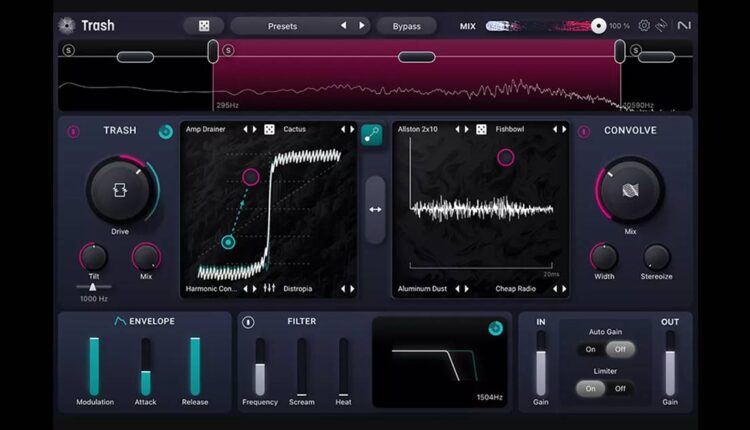Click the teal modulation icon in the filter display
This screenshot has width=750, height=430.
click(495, 328)
